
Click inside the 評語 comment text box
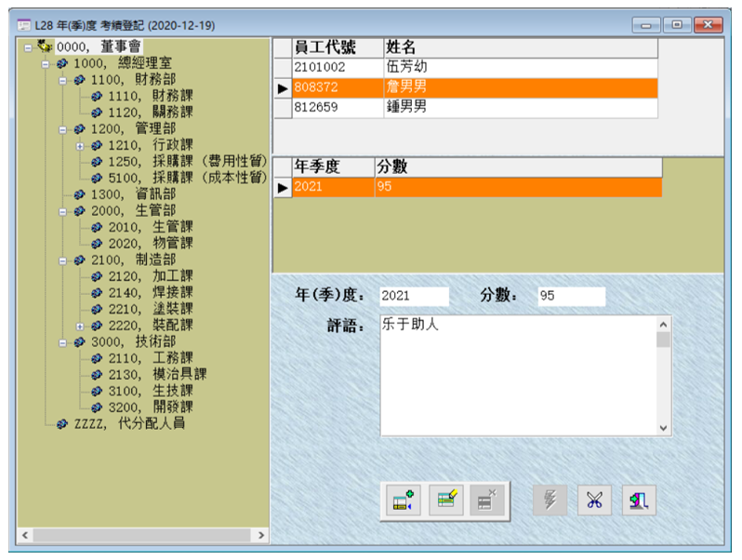click(519, 376)
